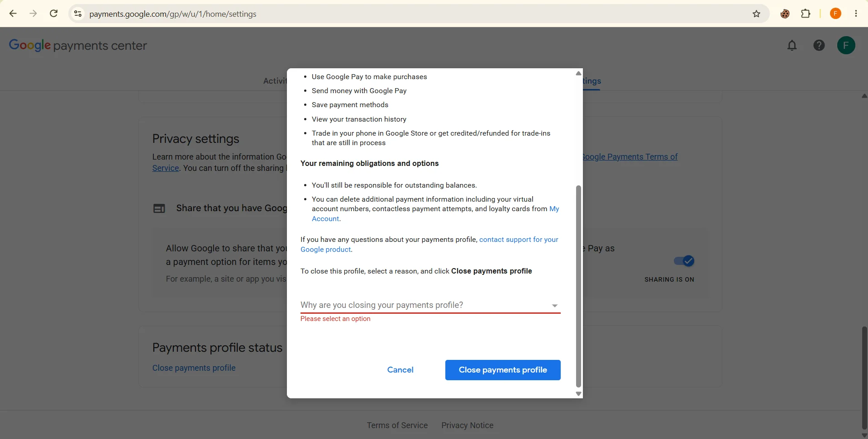
Task: Open the Chrome profile avatar in toolbar
Action: 835,14
